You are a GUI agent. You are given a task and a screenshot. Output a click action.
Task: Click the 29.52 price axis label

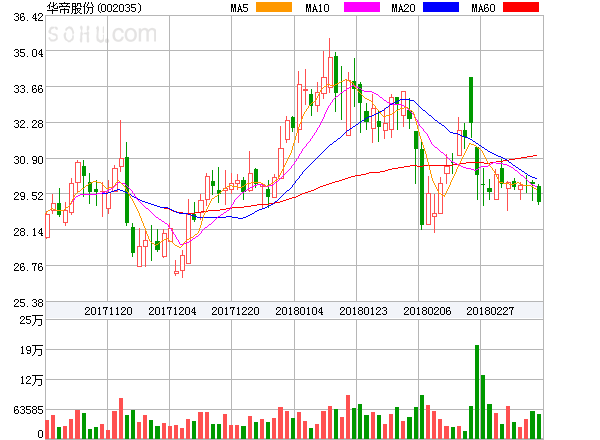coord(28,196)
